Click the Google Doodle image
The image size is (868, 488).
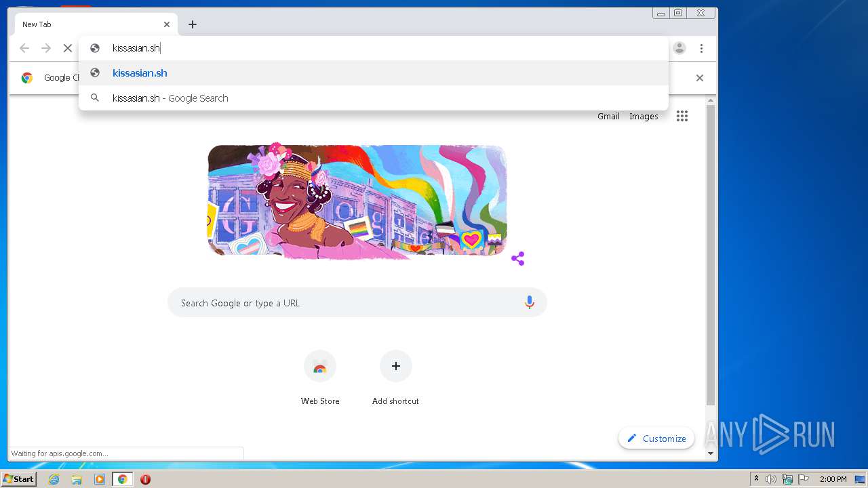point(357,201)
